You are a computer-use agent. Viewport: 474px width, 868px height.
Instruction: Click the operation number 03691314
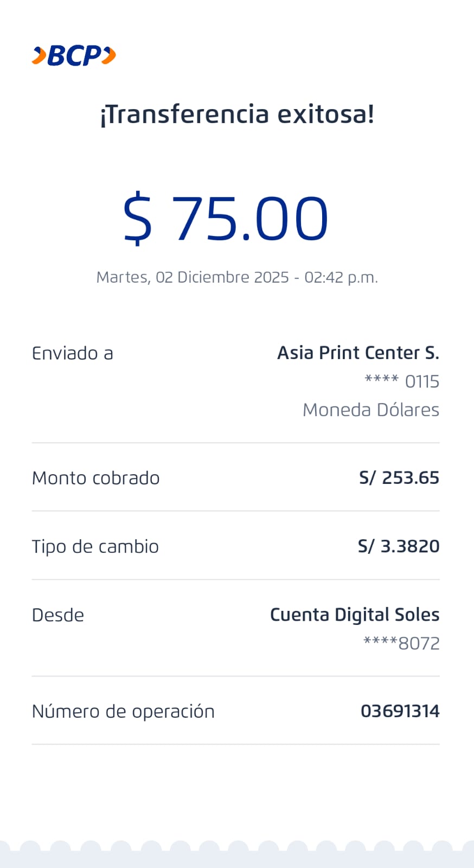pyautogui.click(x=400, y=711)
